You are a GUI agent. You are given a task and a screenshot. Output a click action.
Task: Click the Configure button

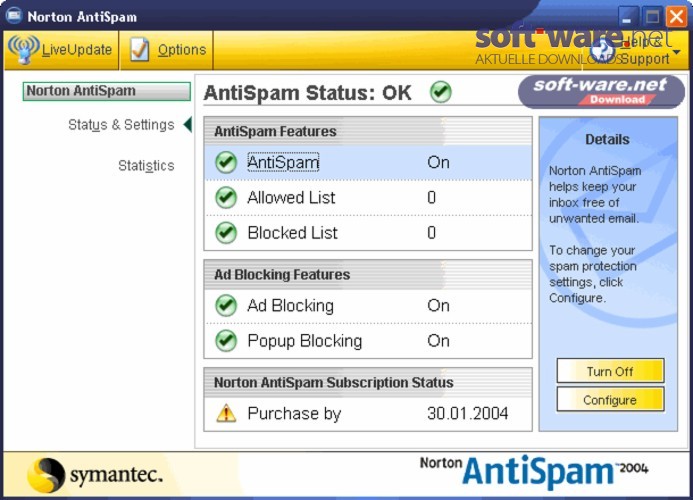point(610,400)
